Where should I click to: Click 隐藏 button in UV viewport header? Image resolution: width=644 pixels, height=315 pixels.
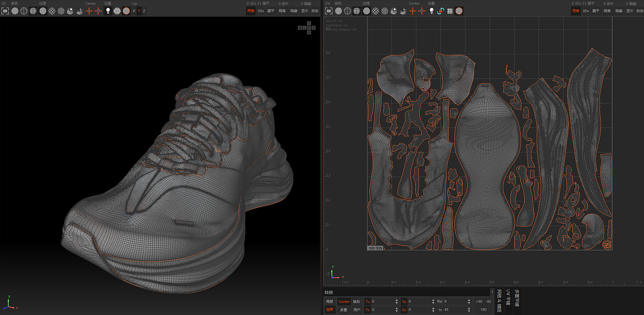pyautogui.click(x=619, y=11)
